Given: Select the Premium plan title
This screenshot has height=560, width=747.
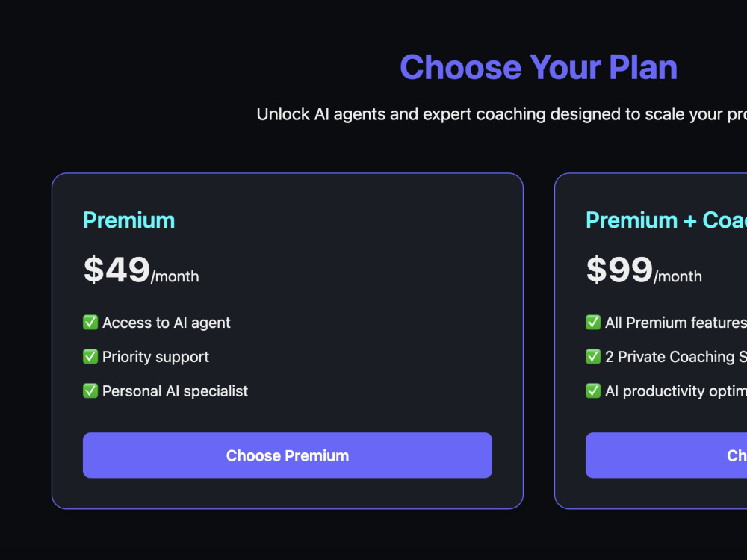Looking at the screenshot, I should pos(129,220).
